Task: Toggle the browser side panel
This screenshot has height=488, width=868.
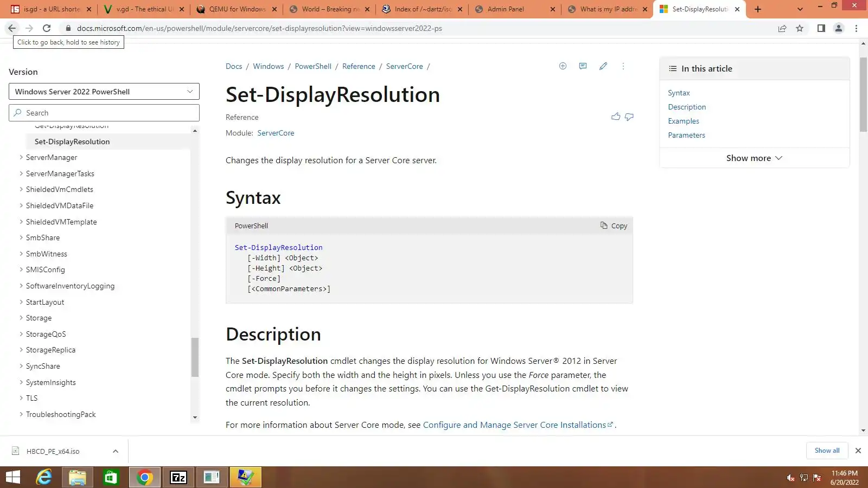Action: tap(821, 28)
